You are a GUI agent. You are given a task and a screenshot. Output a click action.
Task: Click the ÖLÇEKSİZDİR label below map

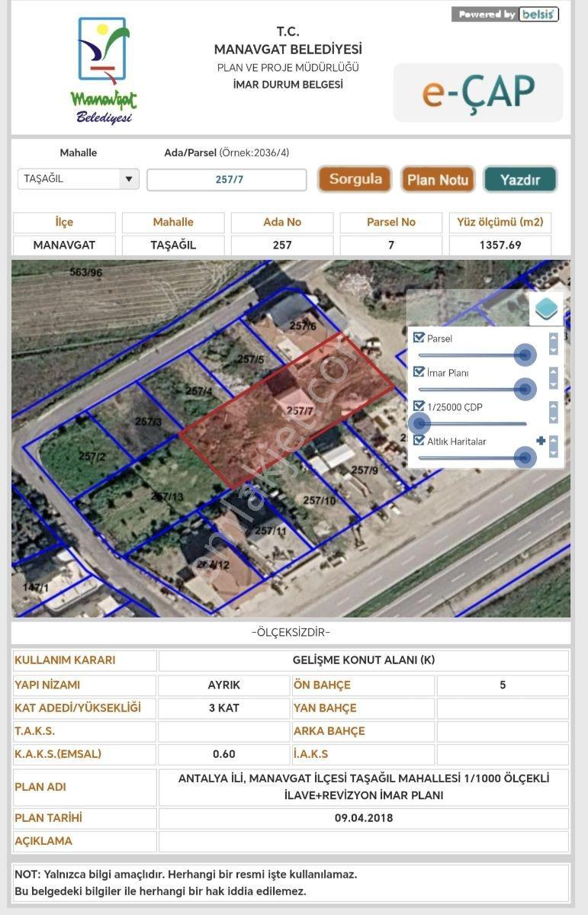point(291,632)
